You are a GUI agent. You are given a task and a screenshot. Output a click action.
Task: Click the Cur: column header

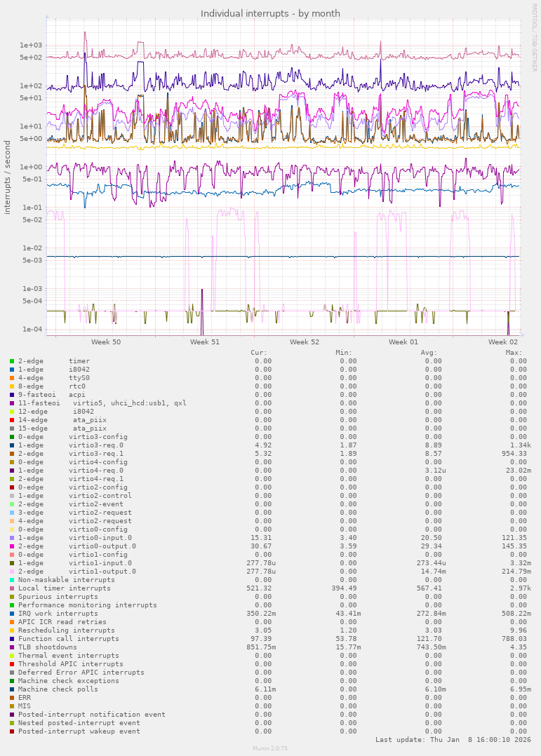pyautogui.click(x=259, y=353)
